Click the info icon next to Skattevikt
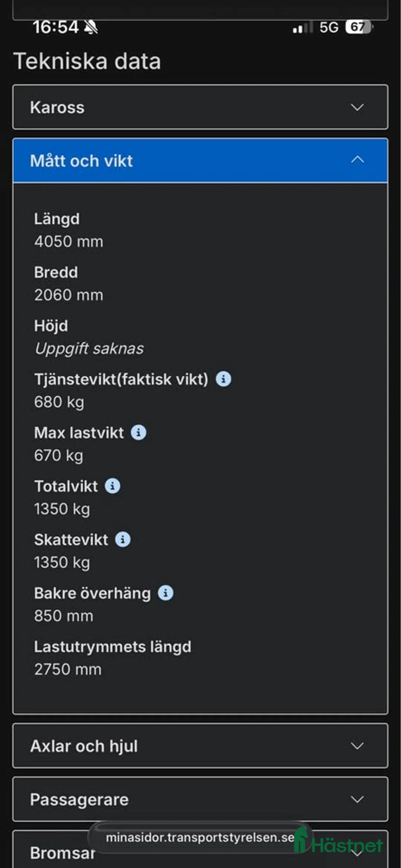The height and width of the screenshot is (868, 401). tap(123, 539)
